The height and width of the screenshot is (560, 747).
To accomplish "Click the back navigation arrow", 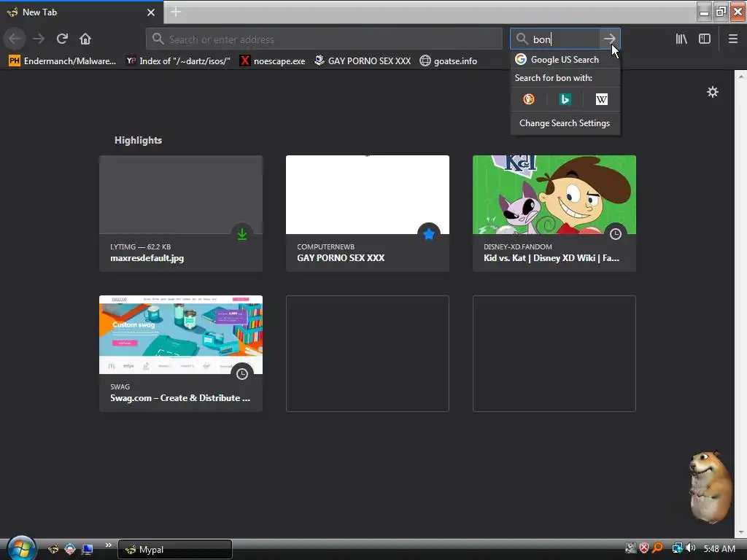I will [x=15, y=39].
